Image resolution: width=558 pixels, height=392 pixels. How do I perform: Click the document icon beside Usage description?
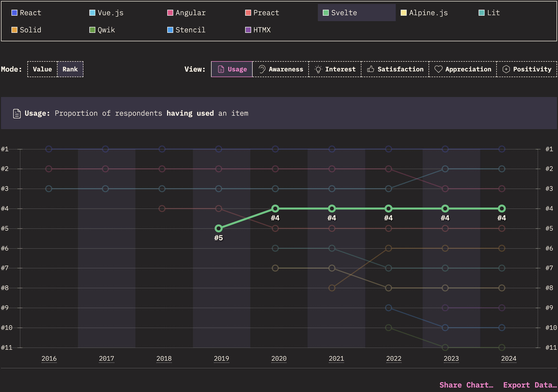(x=17, y=113)
